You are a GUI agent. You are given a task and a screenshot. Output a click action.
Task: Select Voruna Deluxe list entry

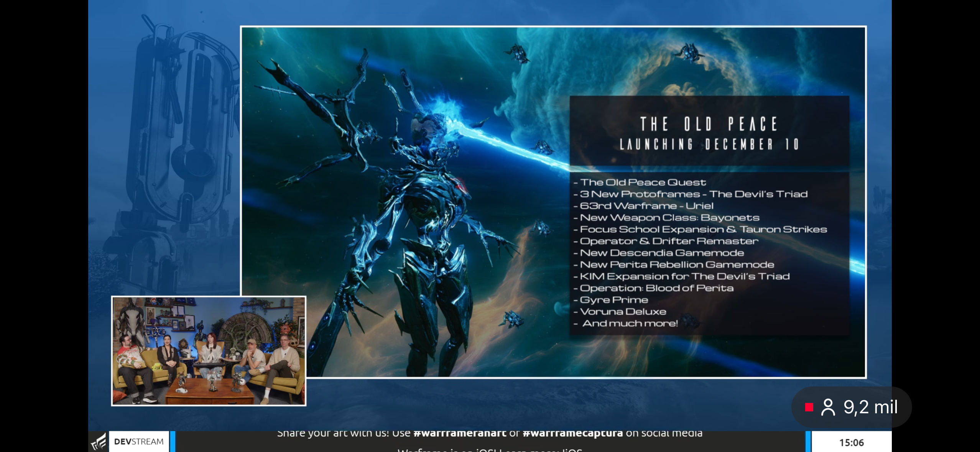[x=623, y=312]
